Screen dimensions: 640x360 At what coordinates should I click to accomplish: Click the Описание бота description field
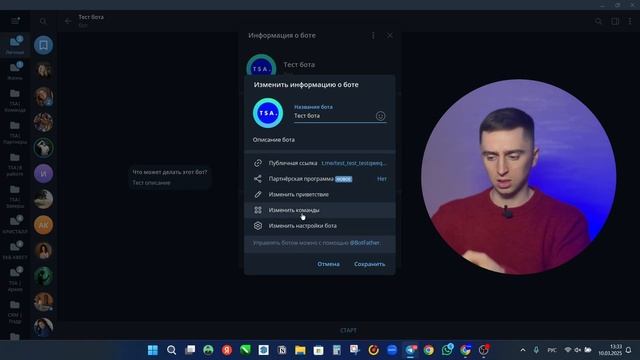(x=320, y=140)
